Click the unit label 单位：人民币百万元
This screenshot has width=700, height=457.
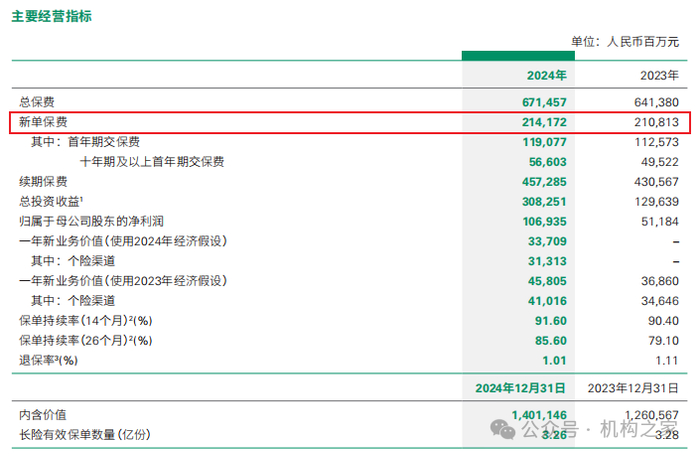(625, 42)
